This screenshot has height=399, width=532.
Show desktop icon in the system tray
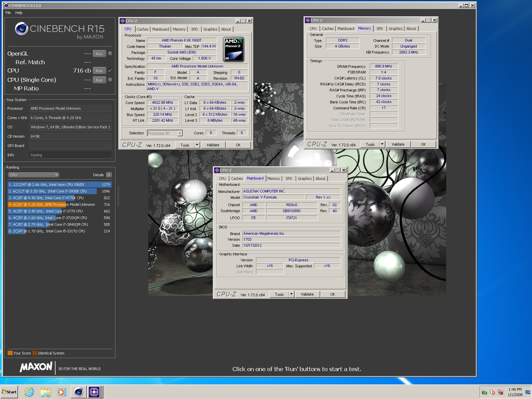pos(528,392)
